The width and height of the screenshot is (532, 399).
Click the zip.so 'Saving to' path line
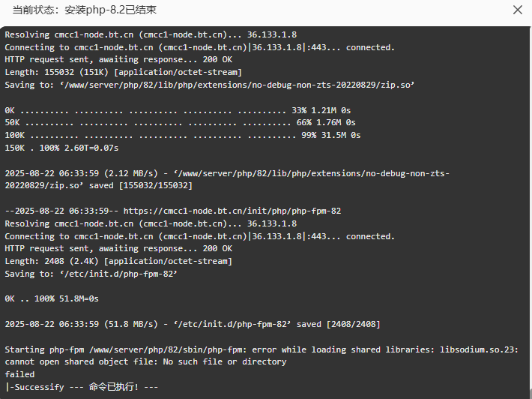point(209,85)
